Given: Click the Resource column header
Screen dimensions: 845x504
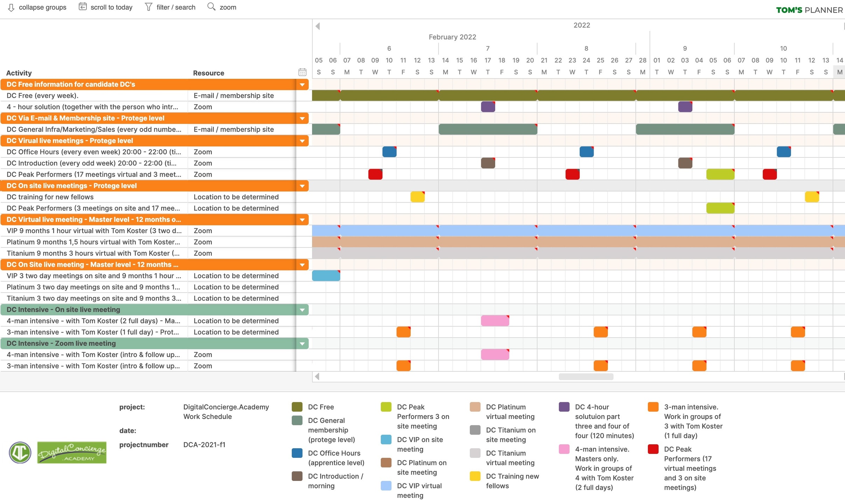Looking at the screenshot, I should click(x=208, y=73).
